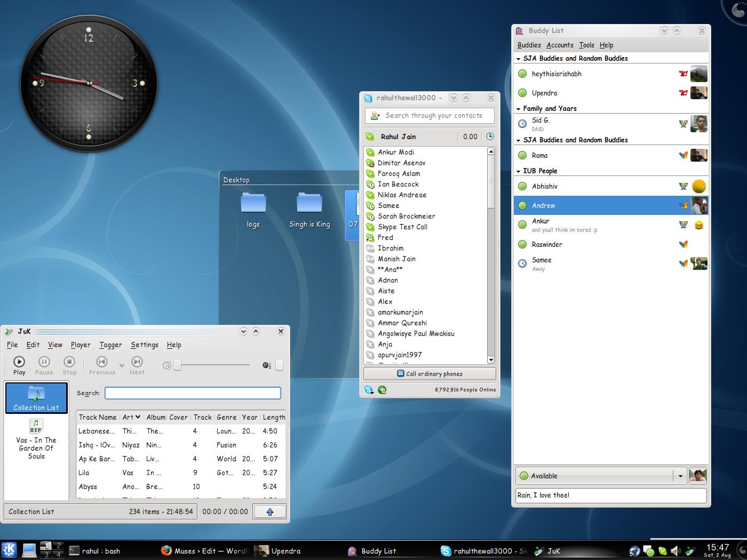Click the show desktop computer icon in taskbar
This screenshot has height=560, width=747.
point(29,550)
